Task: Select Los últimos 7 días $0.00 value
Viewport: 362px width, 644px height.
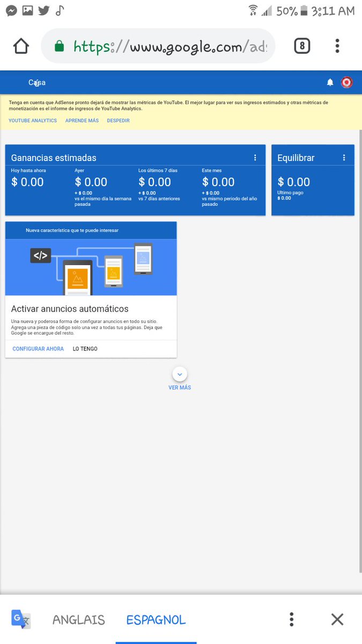Action: tap(155, 182)
